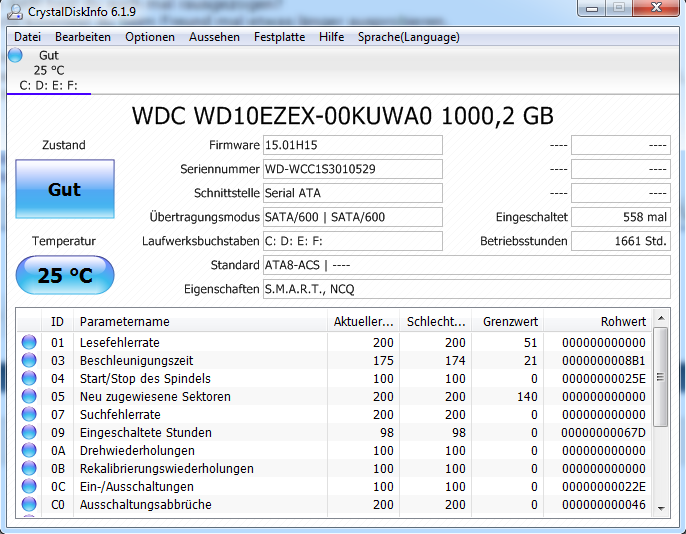Open the Optionen menu
The height and width of the screenshot is (534, 686).
click(x=150, y=37)
